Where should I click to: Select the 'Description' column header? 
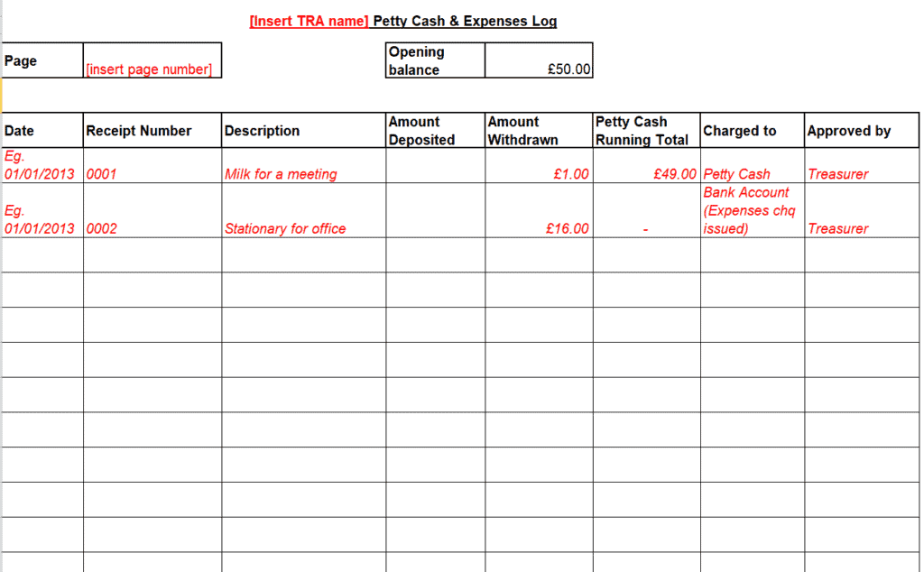tap(304, 130)
